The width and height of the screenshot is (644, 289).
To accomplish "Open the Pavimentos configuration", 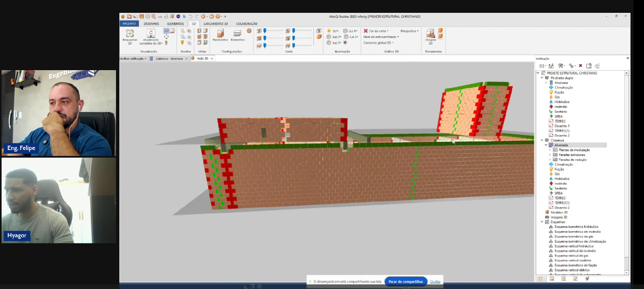I will coord(220,34).
